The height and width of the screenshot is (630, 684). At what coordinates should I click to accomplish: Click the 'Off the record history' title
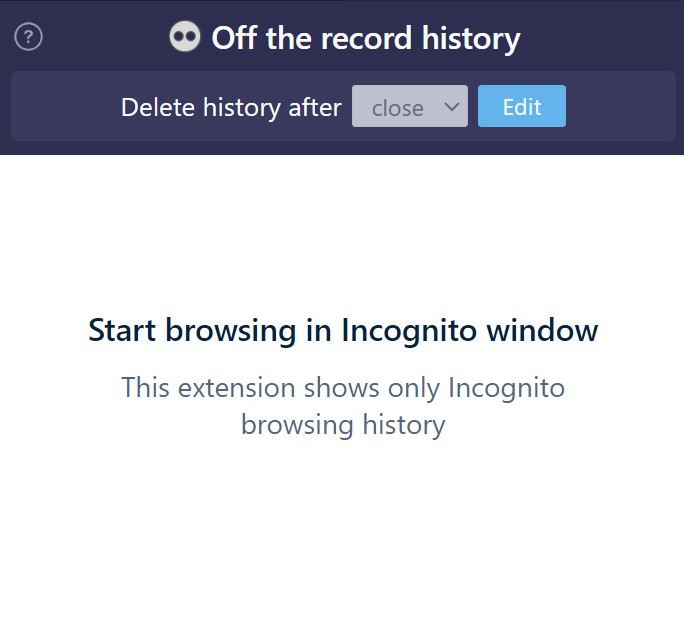click(x=365, y=39)
